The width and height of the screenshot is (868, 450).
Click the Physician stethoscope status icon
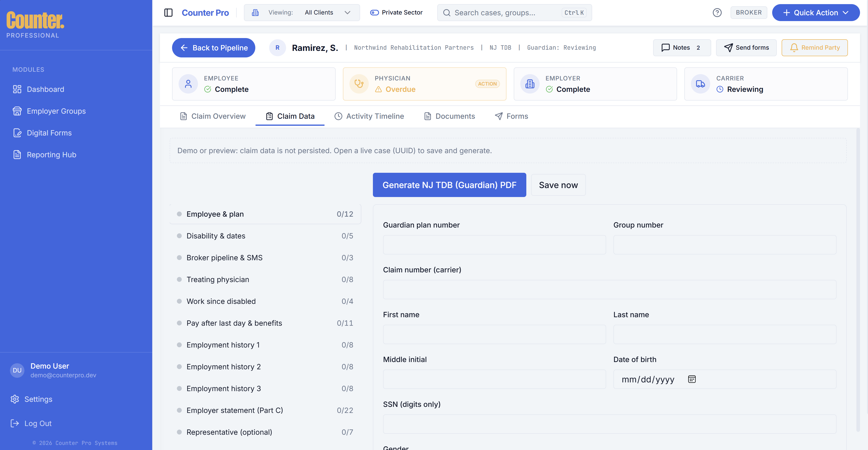359,84
